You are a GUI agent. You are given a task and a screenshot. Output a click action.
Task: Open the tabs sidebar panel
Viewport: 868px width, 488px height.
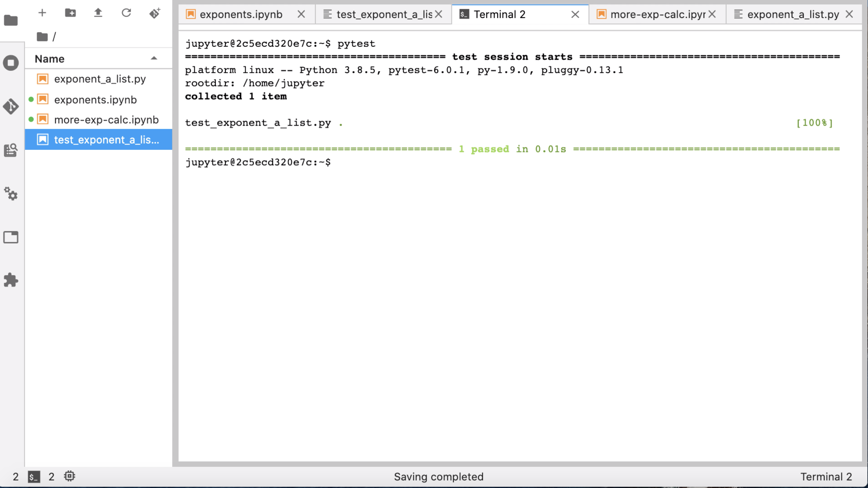(11, 237)
